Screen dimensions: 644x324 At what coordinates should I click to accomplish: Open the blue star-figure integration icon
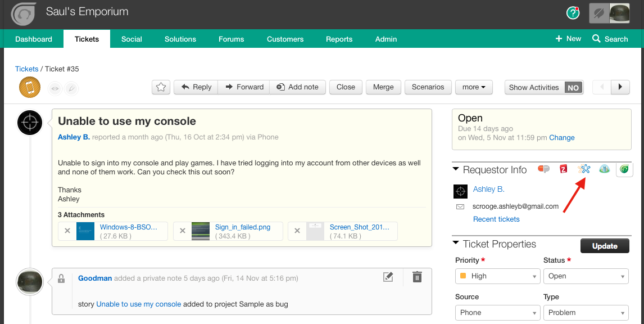click(x=584, y=169)
